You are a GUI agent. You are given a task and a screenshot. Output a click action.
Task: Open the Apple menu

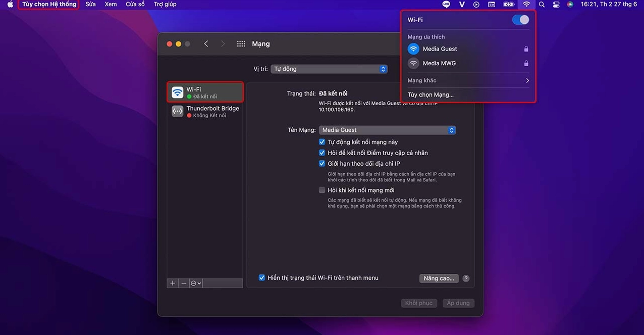click(10, 5)
